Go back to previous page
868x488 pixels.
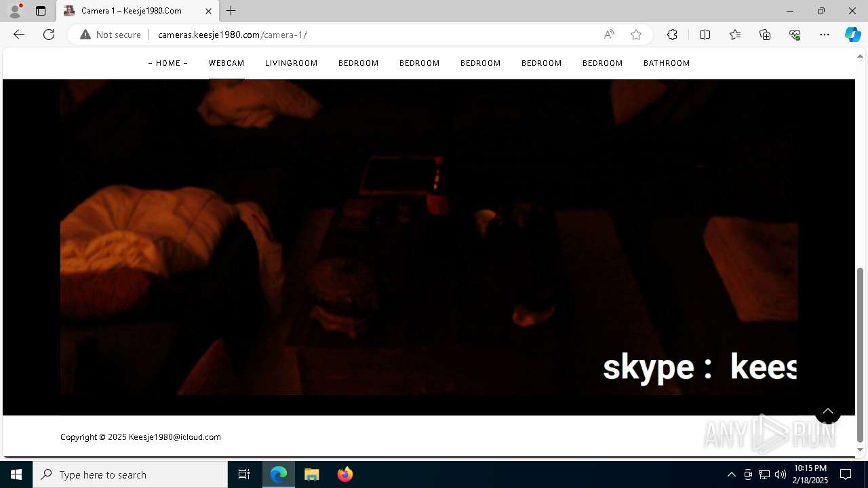19,35
